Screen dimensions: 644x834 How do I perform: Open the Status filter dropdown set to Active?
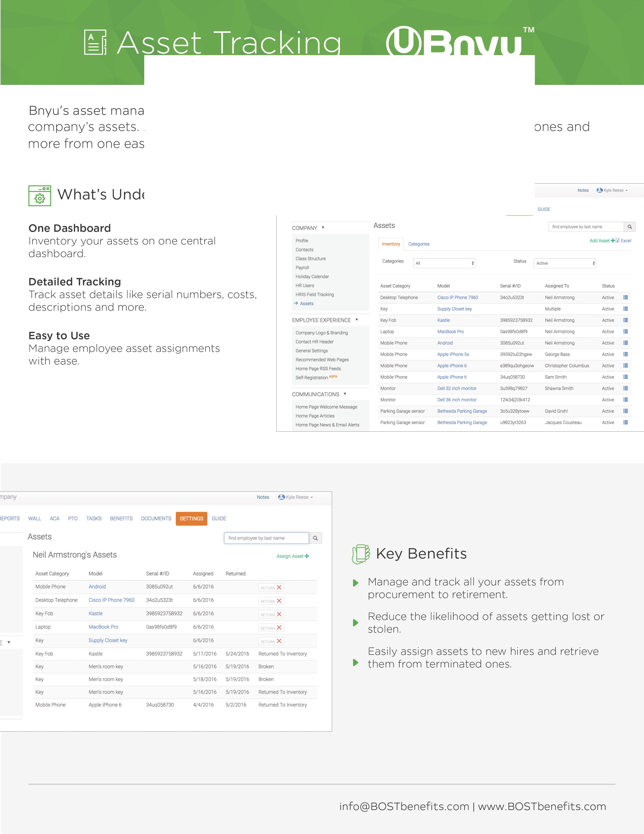[565, 263]
